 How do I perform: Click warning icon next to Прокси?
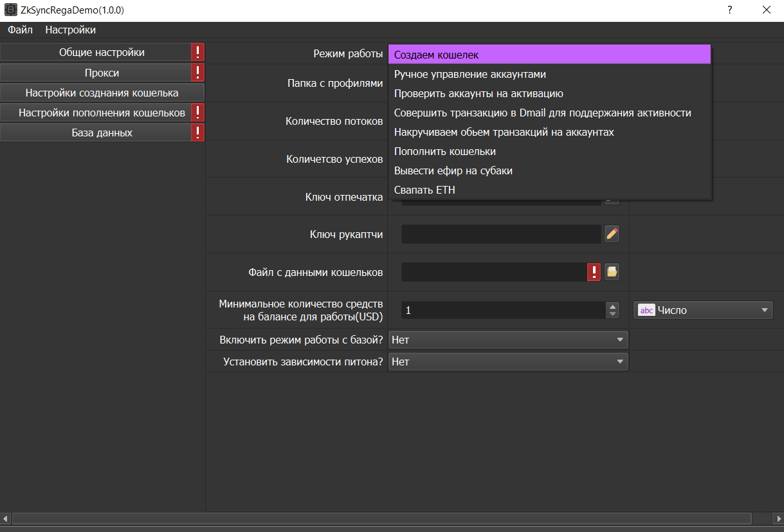197,73
